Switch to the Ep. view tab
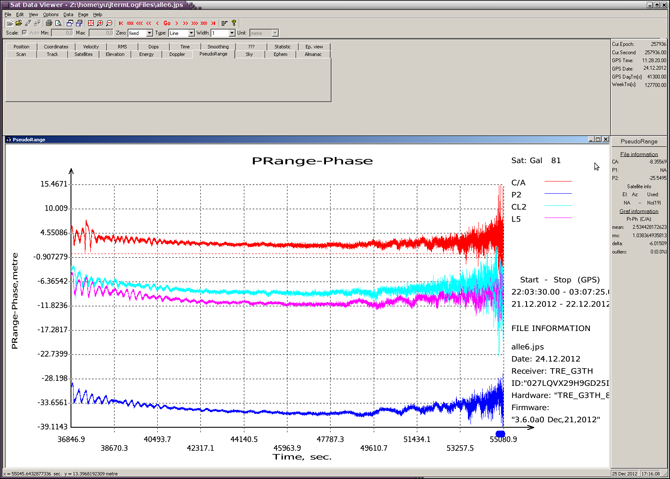This screenshot has height=479, width=670. 314,47
